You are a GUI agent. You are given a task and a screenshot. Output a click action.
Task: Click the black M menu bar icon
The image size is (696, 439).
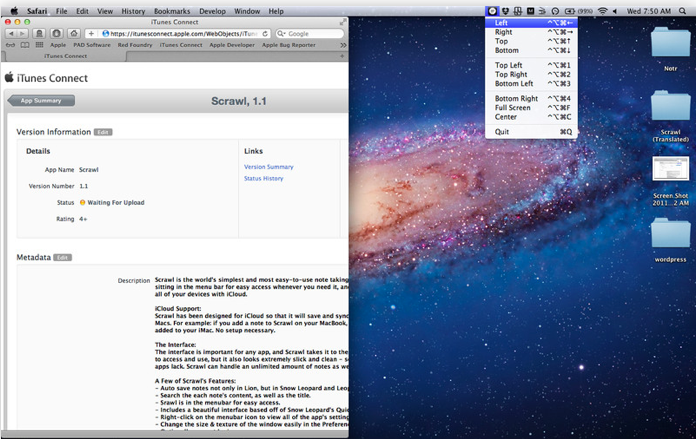pyautogui.click(x=530, y=11)
